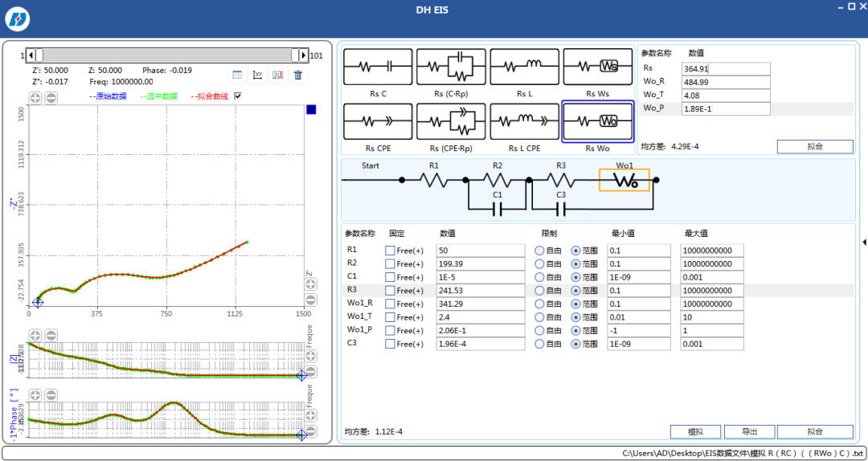Zoom in on the Nyquist plot top-left plus
The image size is (868, 461).
tap(35, 98)
